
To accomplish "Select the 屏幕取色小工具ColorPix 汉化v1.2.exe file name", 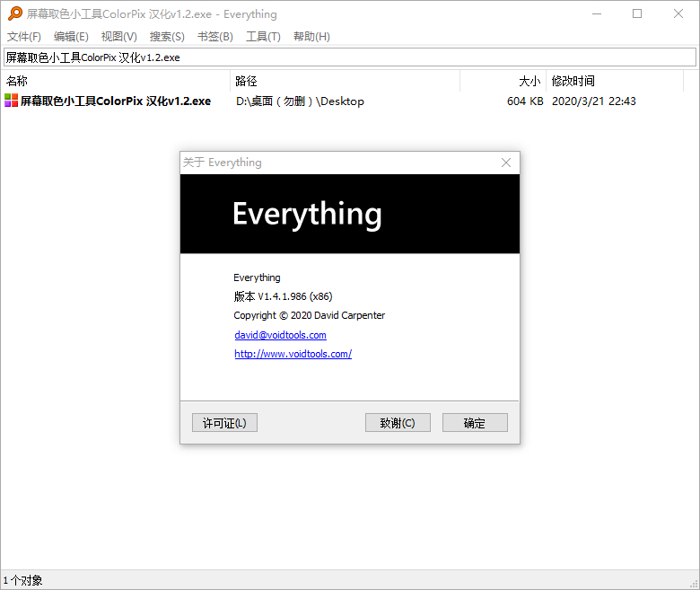I will click(116, 101).
